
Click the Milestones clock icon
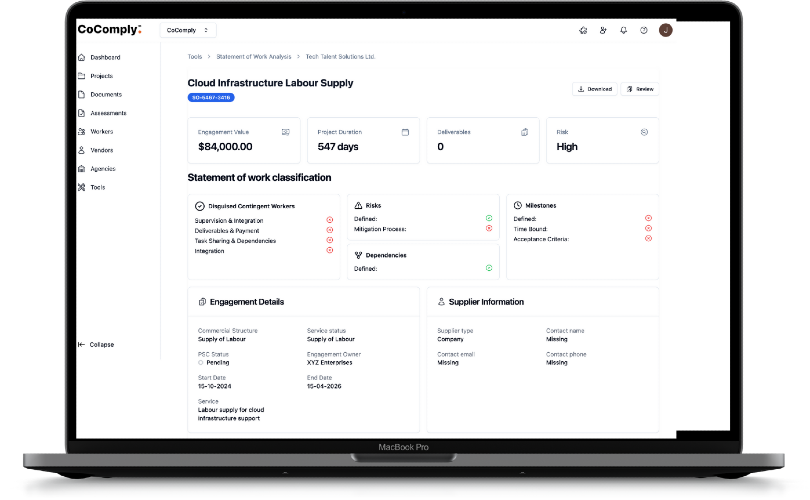[518, 206]
